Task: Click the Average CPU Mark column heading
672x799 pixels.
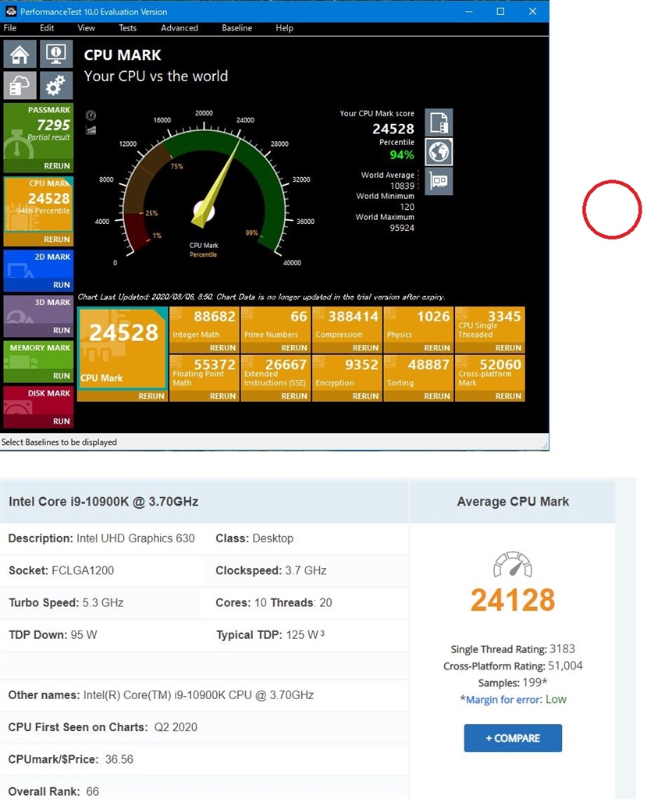Action: [x=513, y=502]
